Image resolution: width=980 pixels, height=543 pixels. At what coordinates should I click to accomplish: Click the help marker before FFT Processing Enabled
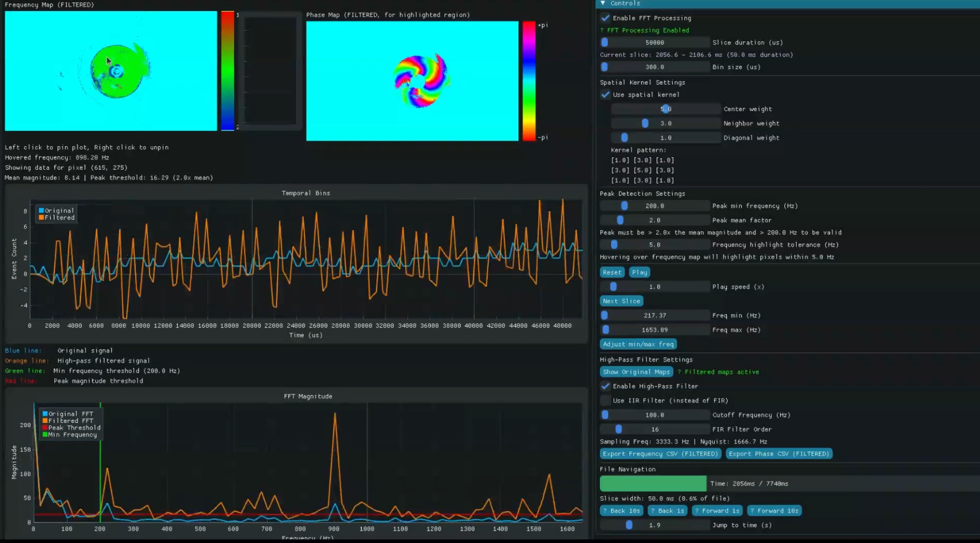tap(603, 30)
